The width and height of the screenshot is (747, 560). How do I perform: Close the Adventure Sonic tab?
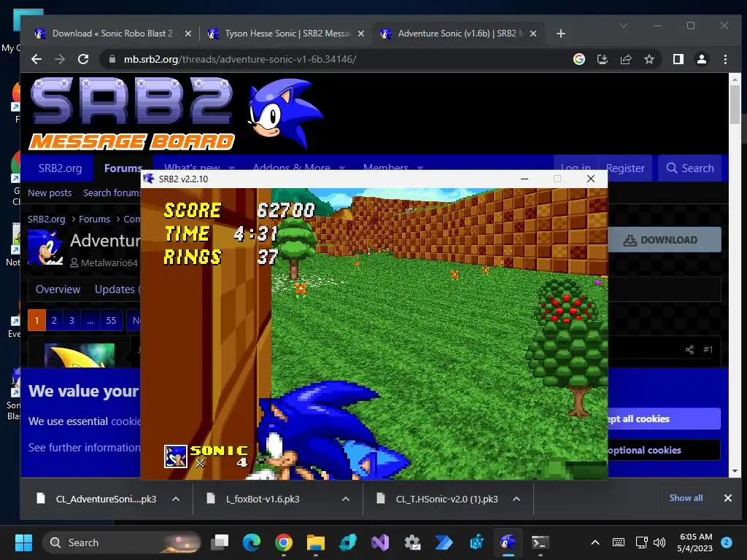(533, 34)
